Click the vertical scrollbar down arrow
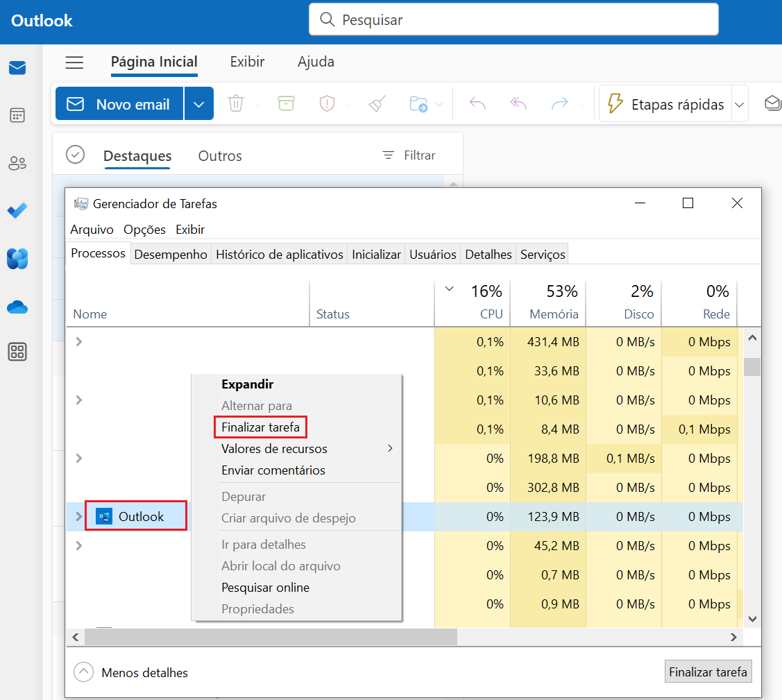Viewport: 782px width, 700px height. [752, 619]
